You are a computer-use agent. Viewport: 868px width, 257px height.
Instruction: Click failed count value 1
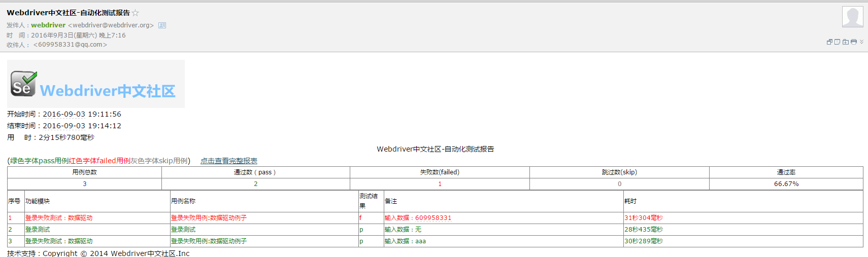pyautogui.click(x=440, y=184)
